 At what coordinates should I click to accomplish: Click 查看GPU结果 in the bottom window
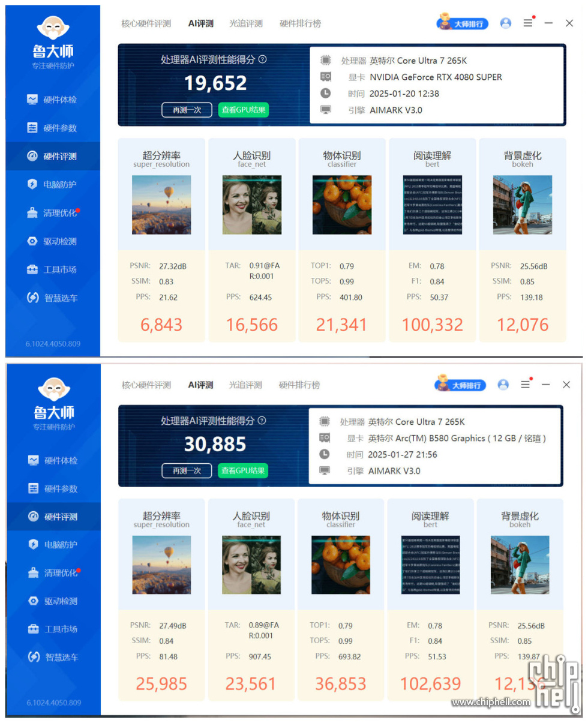pos(243,471)
